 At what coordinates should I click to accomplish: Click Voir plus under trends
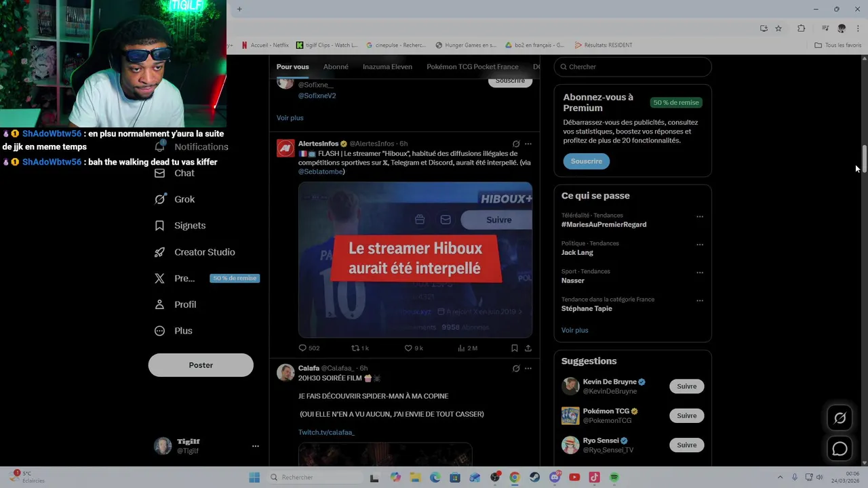pos(574,330)
